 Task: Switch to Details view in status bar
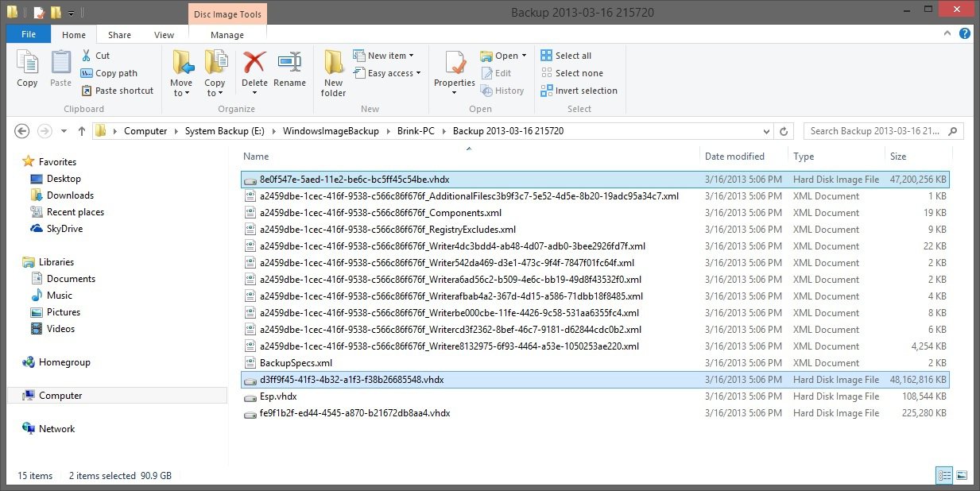pos(945,475)
